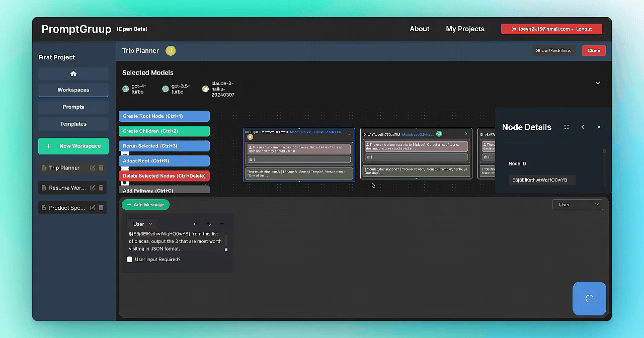Enable the User Input Required checkbox
This screenshot has width=644, height=338.
coord(129,259)
